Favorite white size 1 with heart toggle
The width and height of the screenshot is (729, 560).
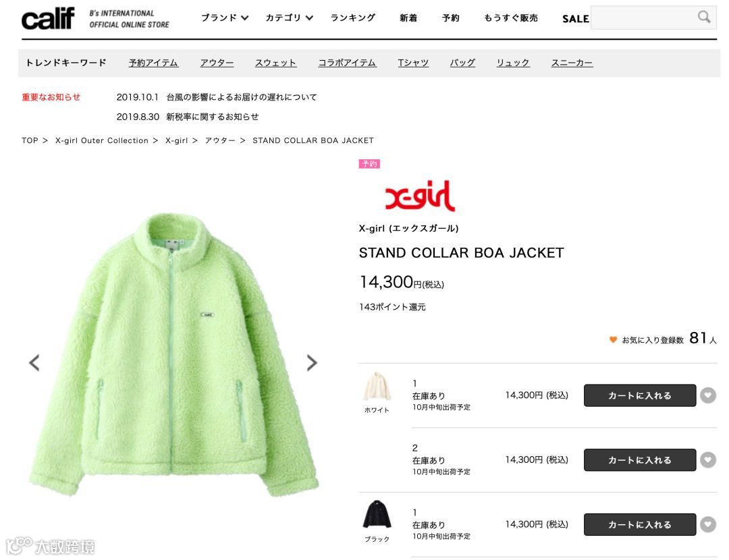tap(708, 395)
